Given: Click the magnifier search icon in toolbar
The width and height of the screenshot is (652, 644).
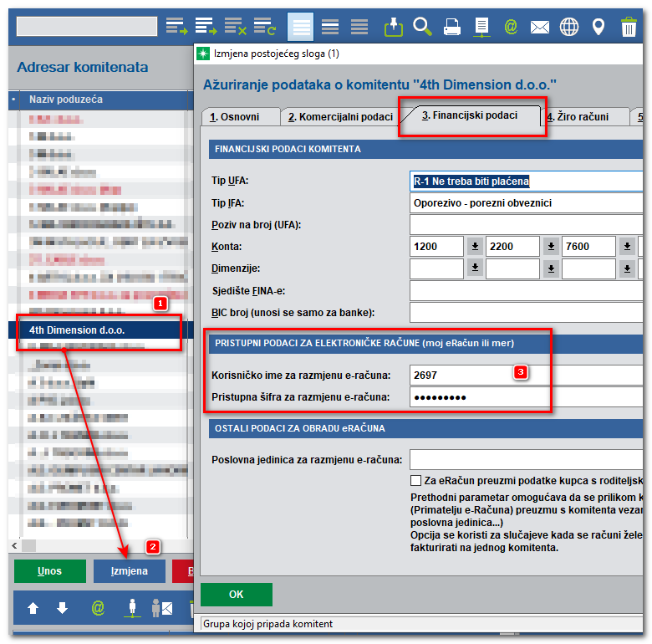Looking at the screenshot, I should [423, 27].
